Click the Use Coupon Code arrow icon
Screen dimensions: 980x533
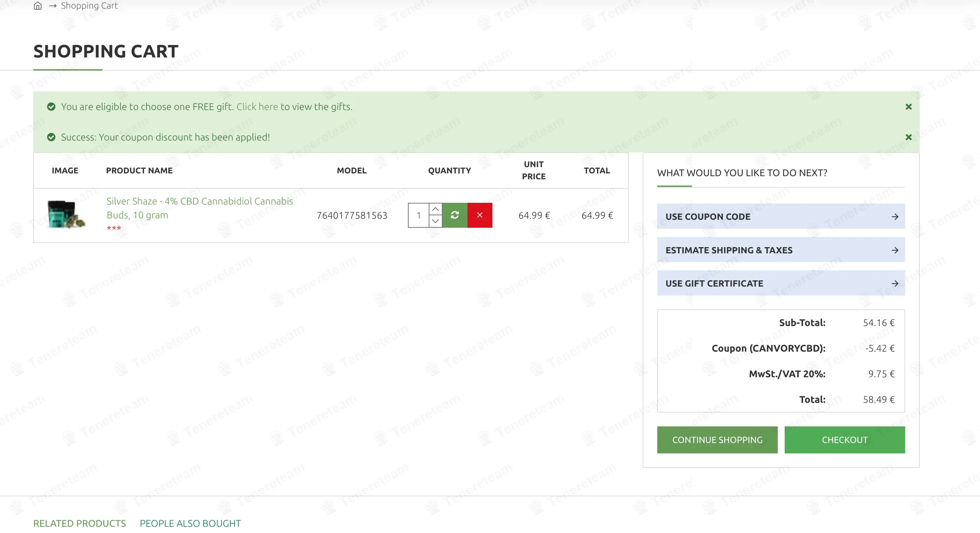click(895, 216)
